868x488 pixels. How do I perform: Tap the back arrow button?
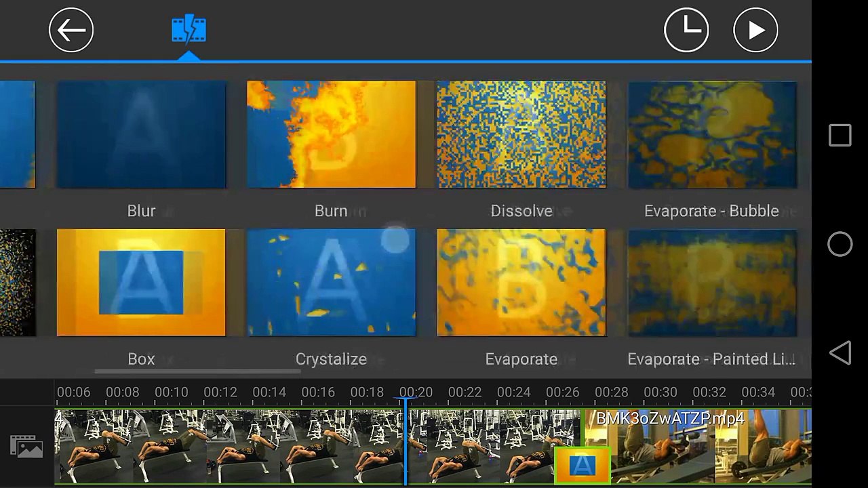[71, 30]
